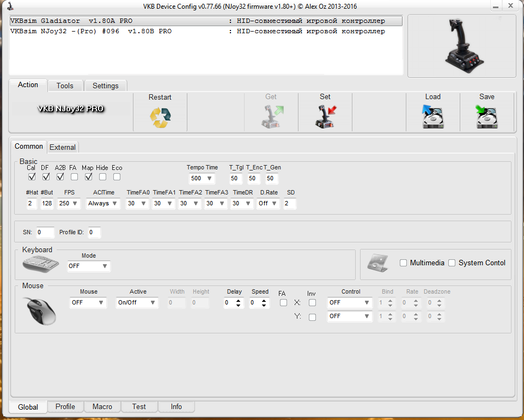Click the #But input field
524x420 pixels.
point(47,203)
